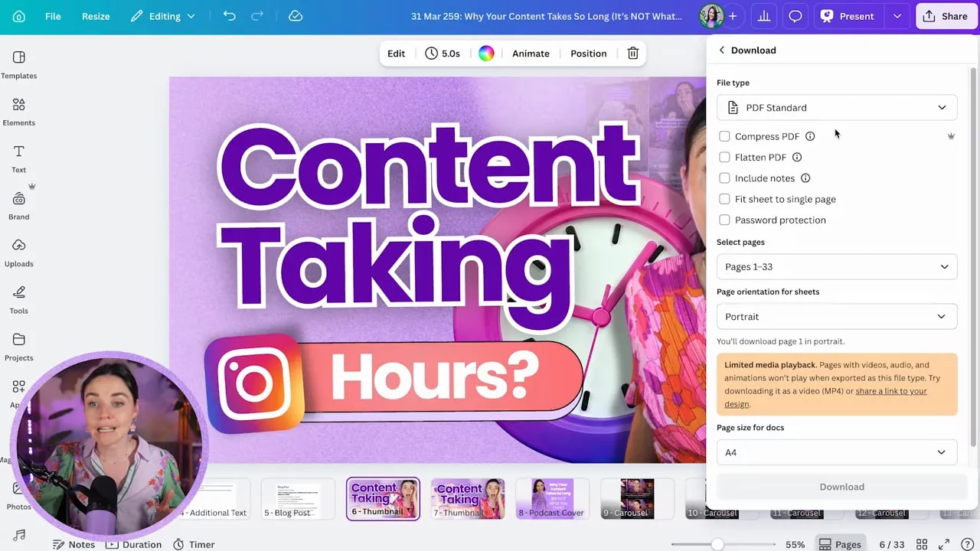980x551 pixels.
Task: Show info for Include notes
Action: click(805, 178)
